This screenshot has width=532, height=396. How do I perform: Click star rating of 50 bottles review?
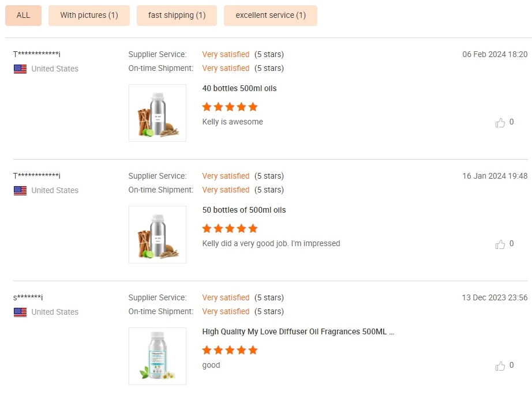click(x=230, y=228)
